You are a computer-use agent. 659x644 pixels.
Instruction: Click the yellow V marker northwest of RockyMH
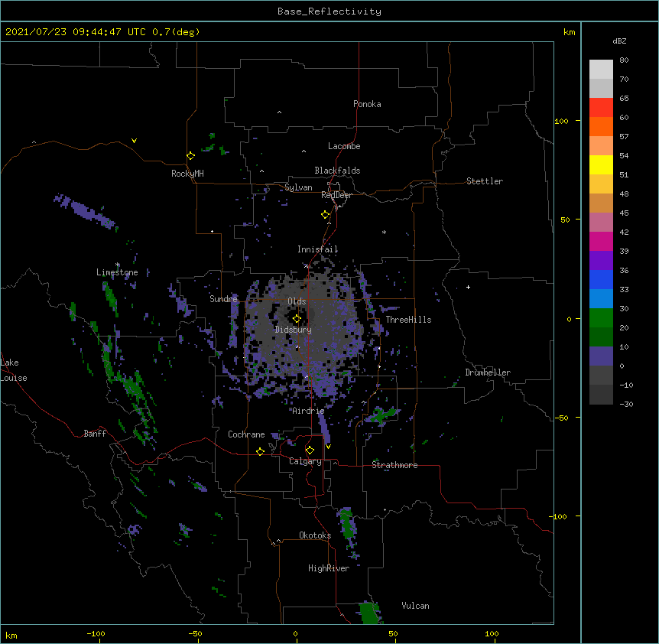point(134,141)
